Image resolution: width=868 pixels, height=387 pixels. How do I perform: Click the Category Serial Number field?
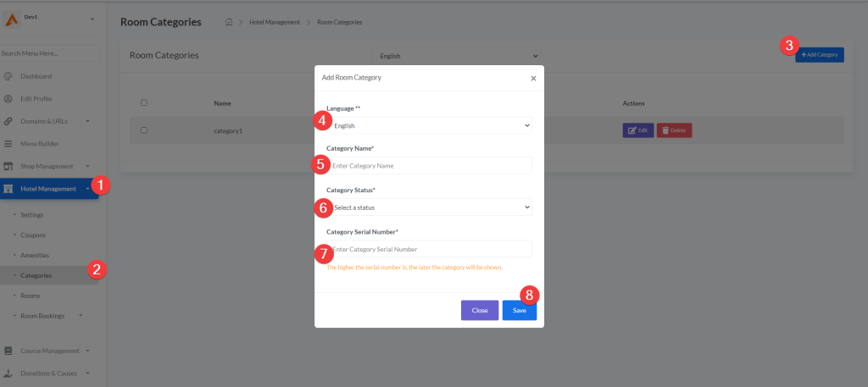pos(431,249)
